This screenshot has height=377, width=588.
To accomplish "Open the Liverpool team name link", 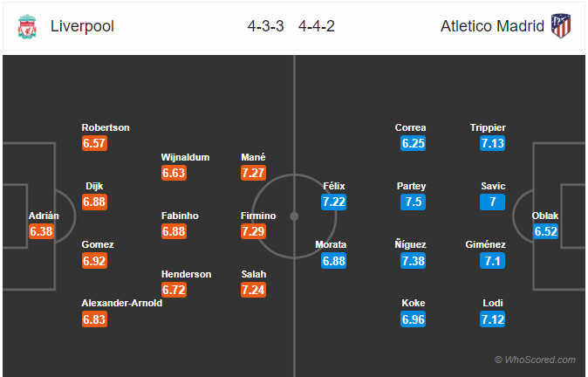I will pos(82,26).
